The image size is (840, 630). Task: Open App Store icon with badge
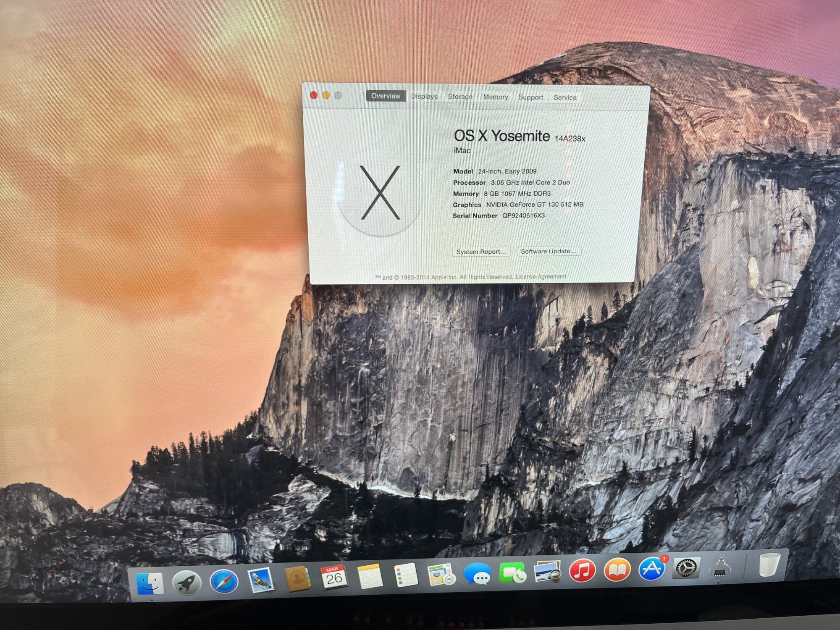(x=652, y=570)
